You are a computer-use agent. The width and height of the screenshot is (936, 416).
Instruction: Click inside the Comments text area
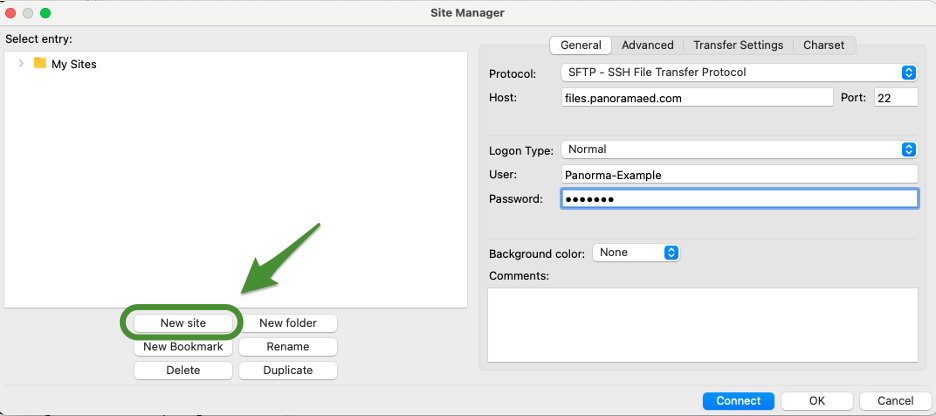[702, 325]
